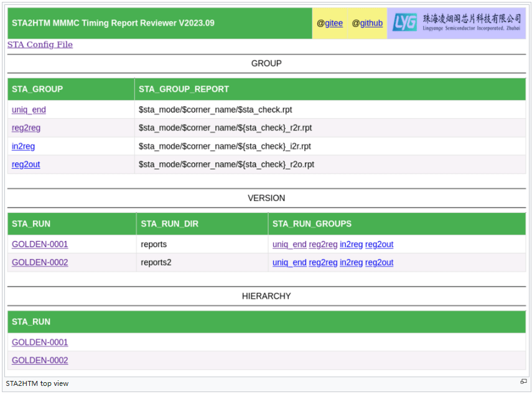Click reg2reg in the GOLDEN-0001 run groups
Viewport: 532px width, 394px height.
click(323, 245)
